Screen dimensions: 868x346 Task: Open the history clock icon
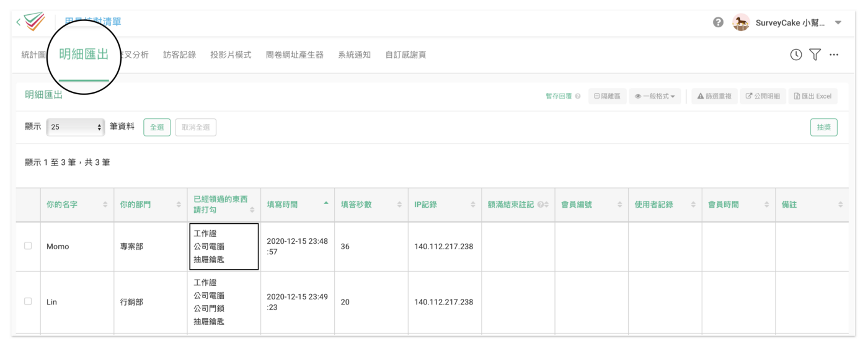[x=795, y=55]
